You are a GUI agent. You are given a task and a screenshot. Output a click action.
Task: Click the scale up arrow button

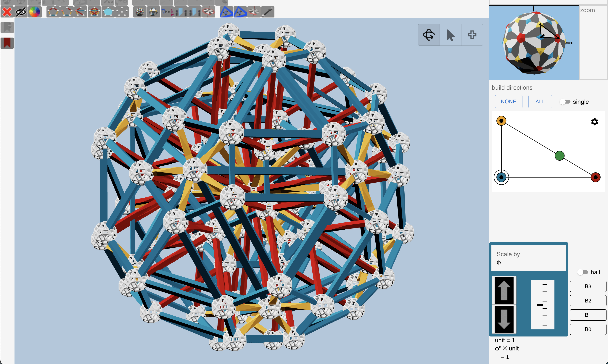[x=504, y=290]
